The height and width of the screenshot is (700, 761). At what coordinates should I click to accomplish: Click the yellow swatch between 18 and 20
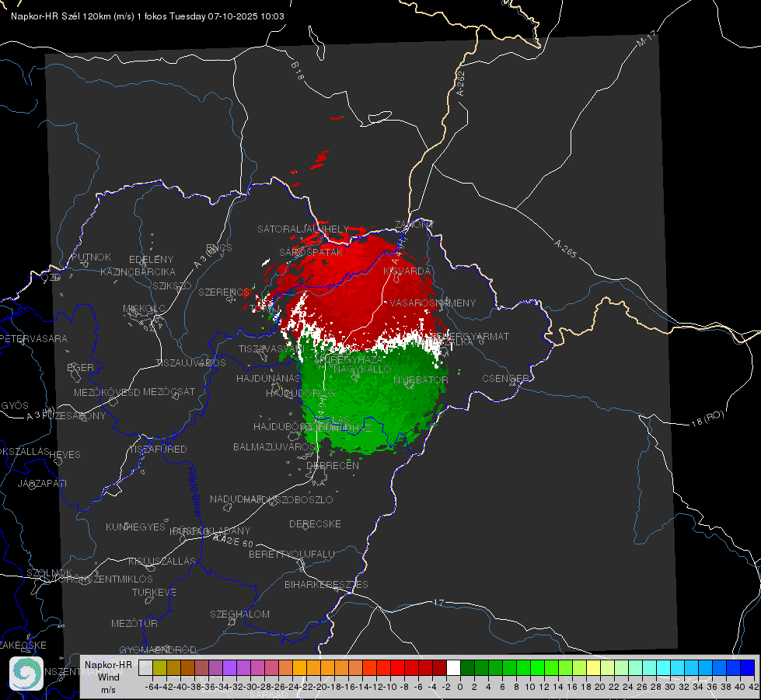[593, 667]
